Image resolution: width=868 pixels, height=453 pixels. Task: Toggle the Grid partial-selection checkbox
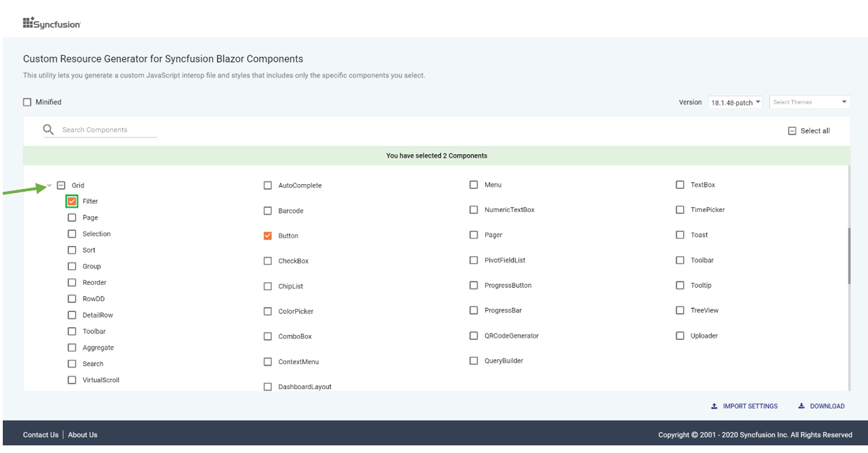pos(61,186)
